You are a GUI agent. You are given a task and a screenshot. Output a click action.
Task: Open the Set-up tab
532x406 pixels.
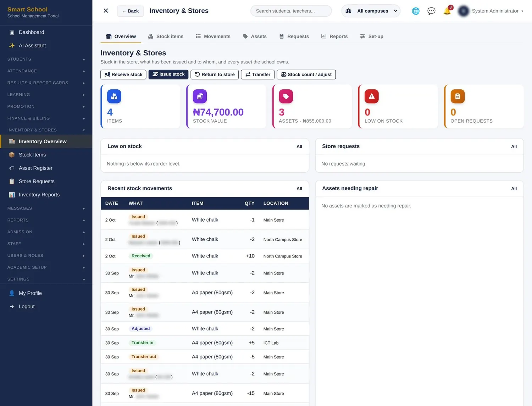click(371, 36)
